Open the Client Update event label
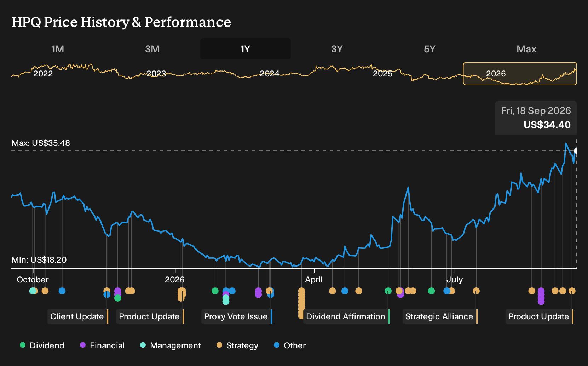This screenshot has height=366, width=588. (78, 316)
